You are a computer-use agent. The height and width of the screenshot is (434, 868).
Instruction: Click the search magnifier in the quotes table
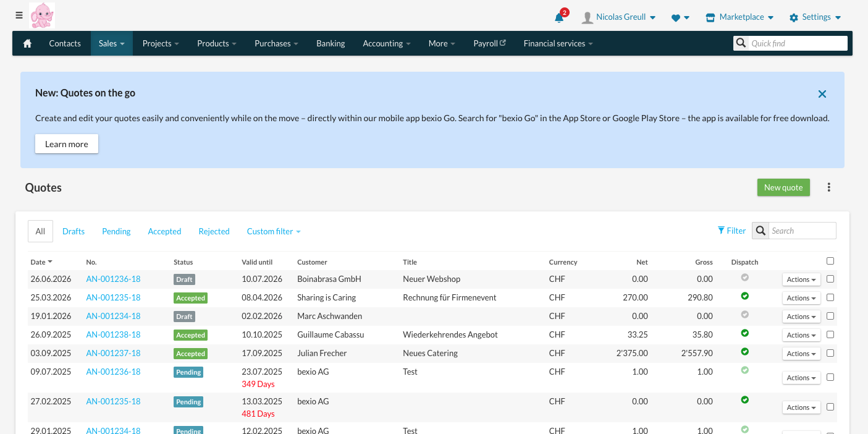click(x=760, y=231)
